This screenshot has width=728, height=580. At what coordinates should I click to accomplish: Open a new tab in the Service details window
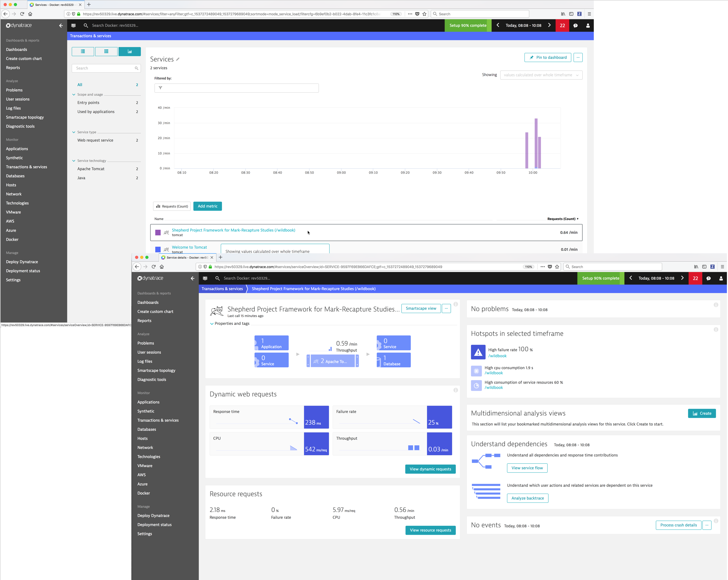[220, 258]
